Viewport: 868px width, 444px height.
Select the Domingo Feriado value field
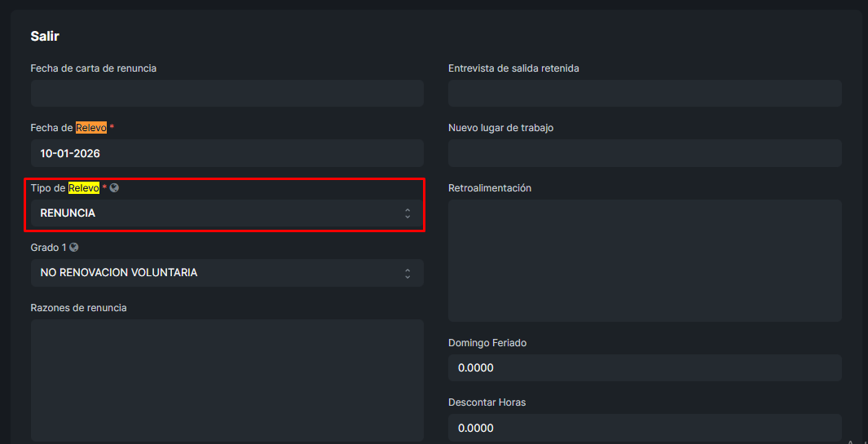(x=645, y=367)
